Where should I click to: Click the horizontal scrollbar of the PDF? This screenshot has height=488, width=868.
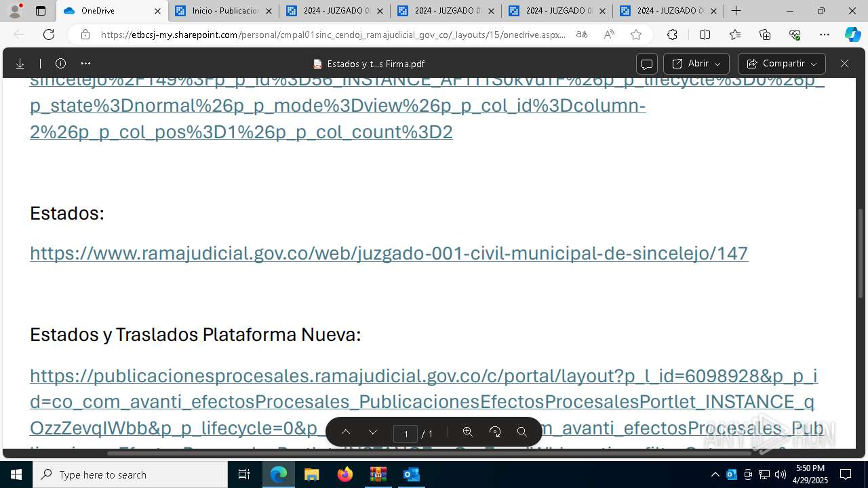(x=429, y=453)
